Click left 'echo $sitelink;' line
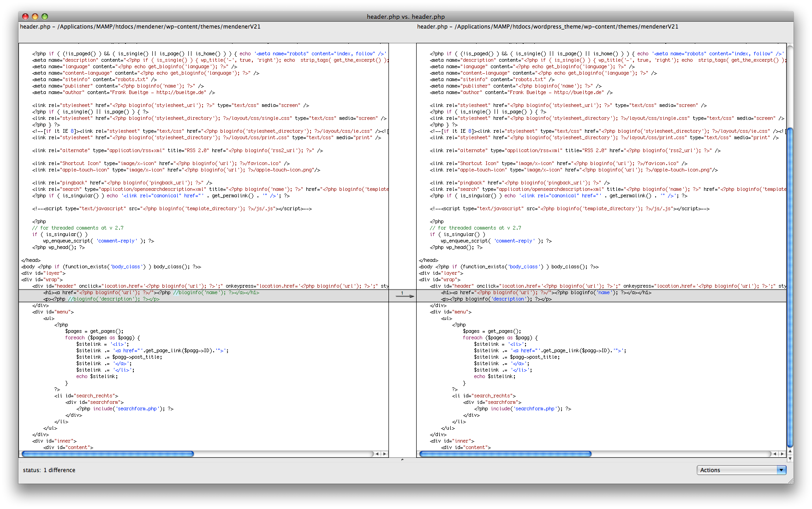Viewport: 812px width, 509px height. 97,377
